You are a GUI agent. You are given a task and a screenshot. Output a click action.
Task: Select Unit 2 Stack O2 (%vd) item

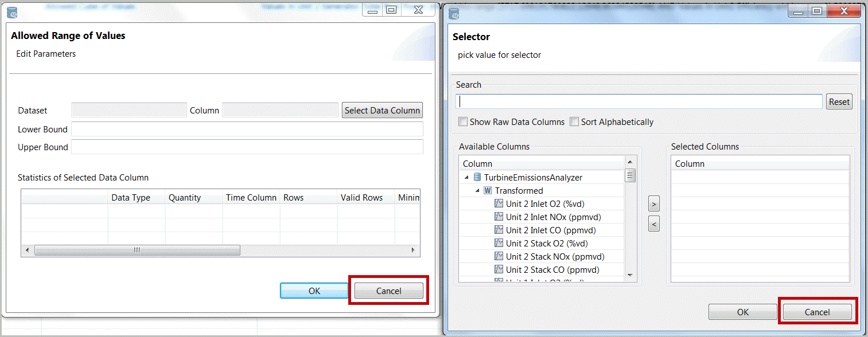[x=546, y=243]
